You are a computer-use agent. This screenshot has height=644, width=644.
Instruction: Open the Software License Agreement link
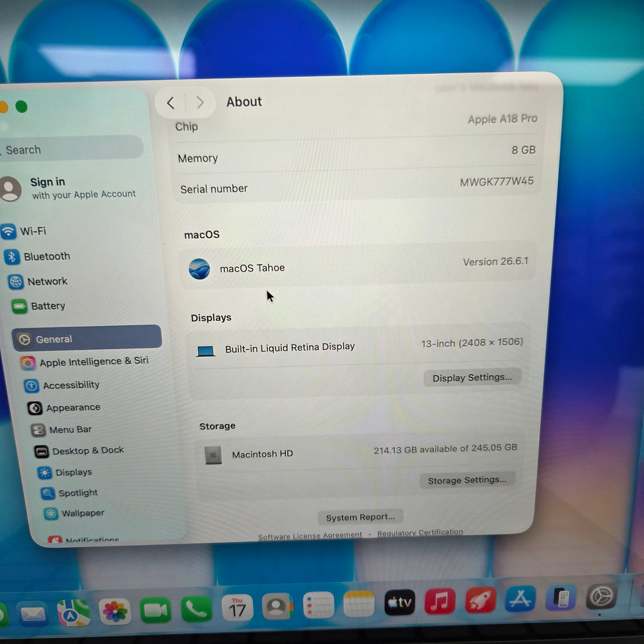pyautogui.click(x=310, y=535)
